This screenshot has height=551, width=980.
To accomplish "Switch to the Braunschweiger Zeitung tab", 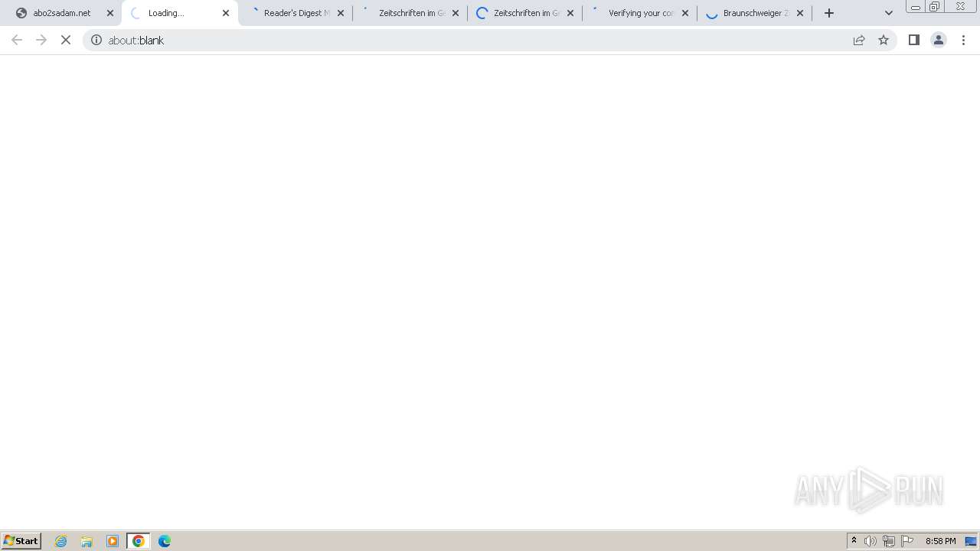I will (756, 13).
